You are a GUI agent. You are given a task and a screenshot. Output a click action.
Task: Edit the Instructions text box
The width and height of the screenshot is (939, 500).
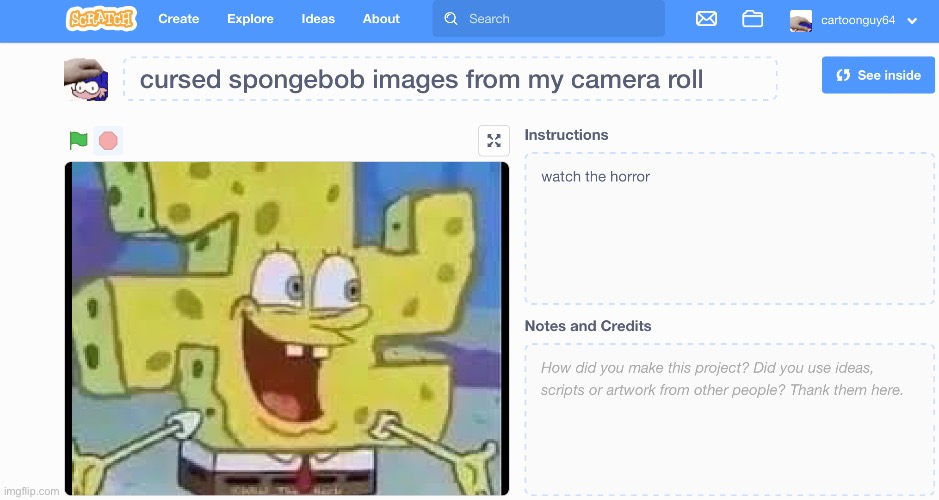pyautogui.click(x=729, y=229)
